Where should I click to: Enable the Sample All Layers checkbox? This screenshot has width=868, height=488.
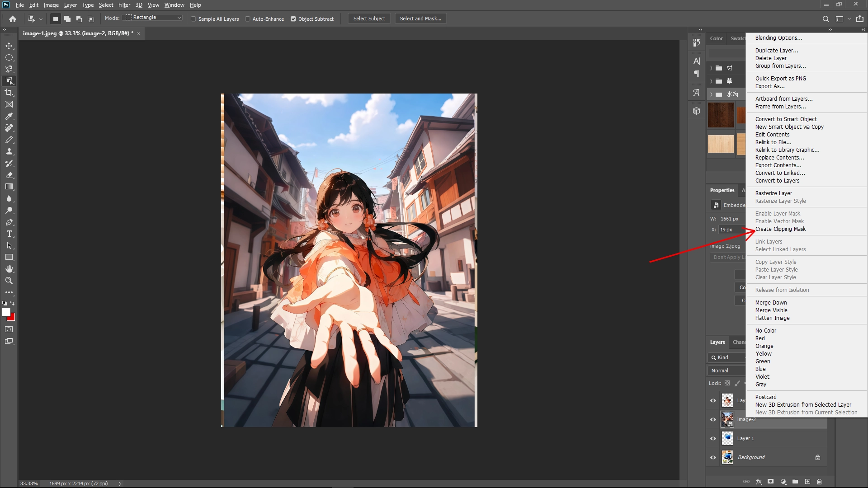tap(193, 19)
